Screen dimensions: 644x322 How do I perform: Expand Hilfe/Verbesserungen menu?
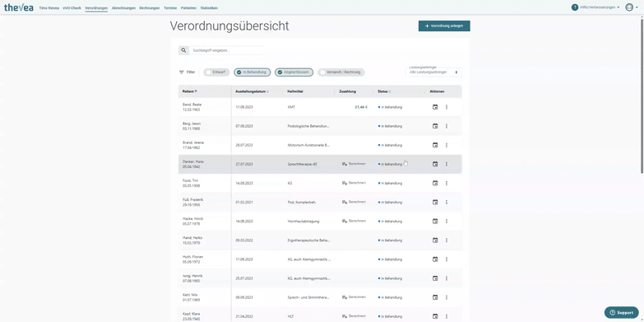[595, 7]
